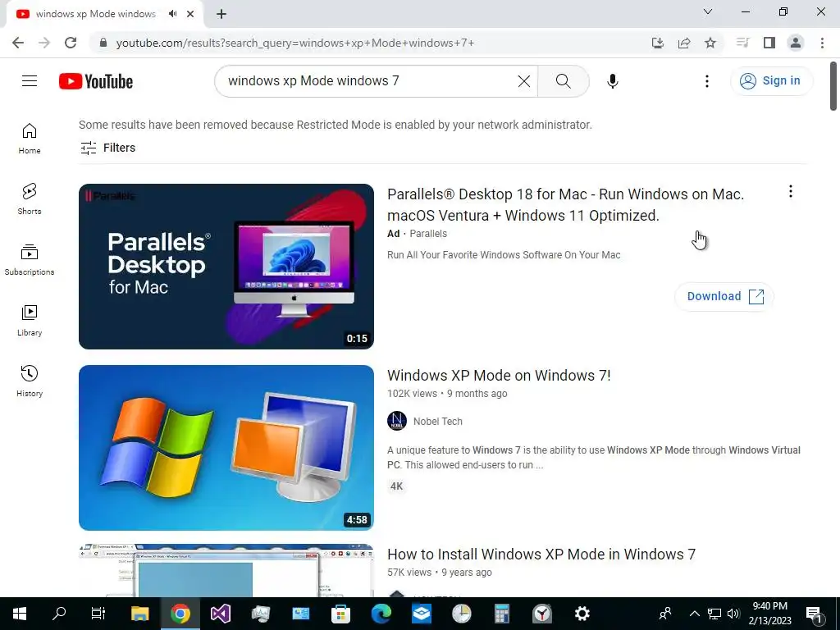Bookmark this tab with the star icon
Viewport: 840px width, 630px height.
coord(710,43)
